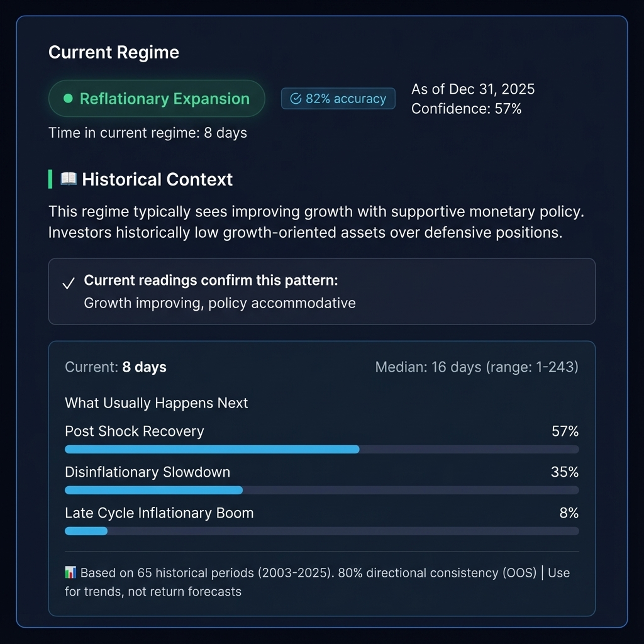Click the Historical Context heading
The width and height of the screenshot is (644, 644).
click(x=157, y=180)
